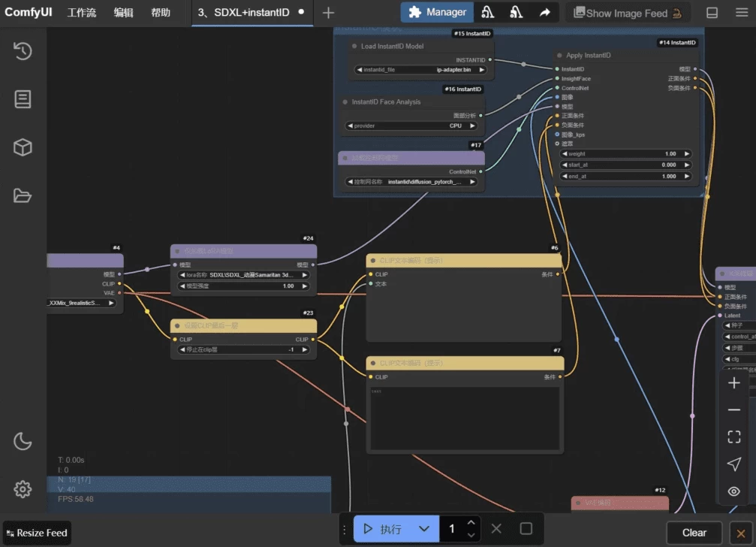756x547 pixels.
Task: Toggle link visibility with eye icon
Action: (734, 491)
